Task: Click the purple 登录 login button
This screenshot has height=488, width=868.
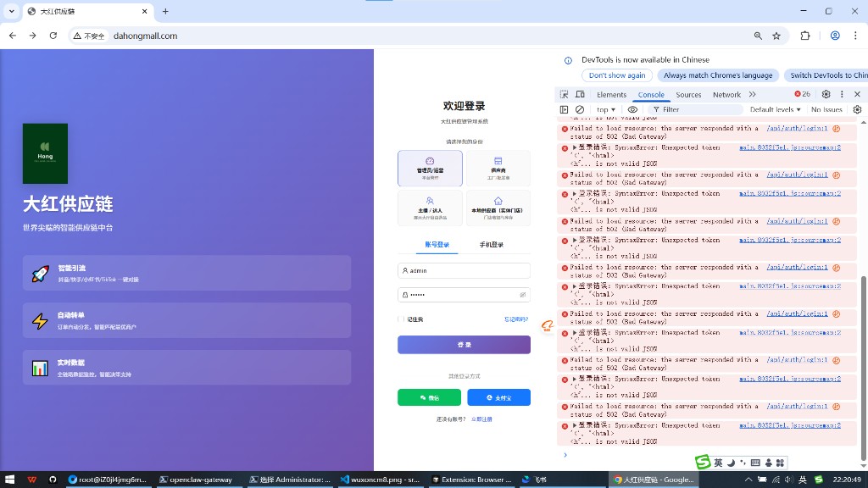Action: [464, 345]
